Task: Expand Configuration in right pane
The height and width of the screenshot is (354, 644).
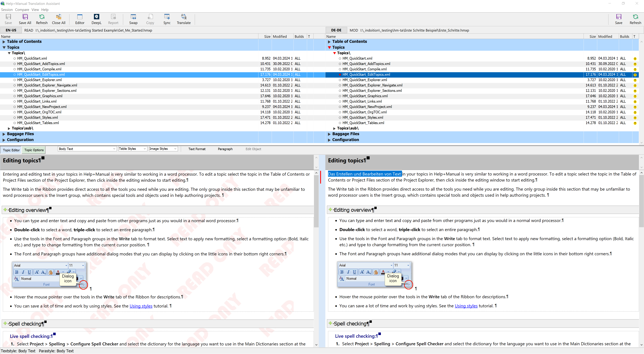Action: pos(329,140)
